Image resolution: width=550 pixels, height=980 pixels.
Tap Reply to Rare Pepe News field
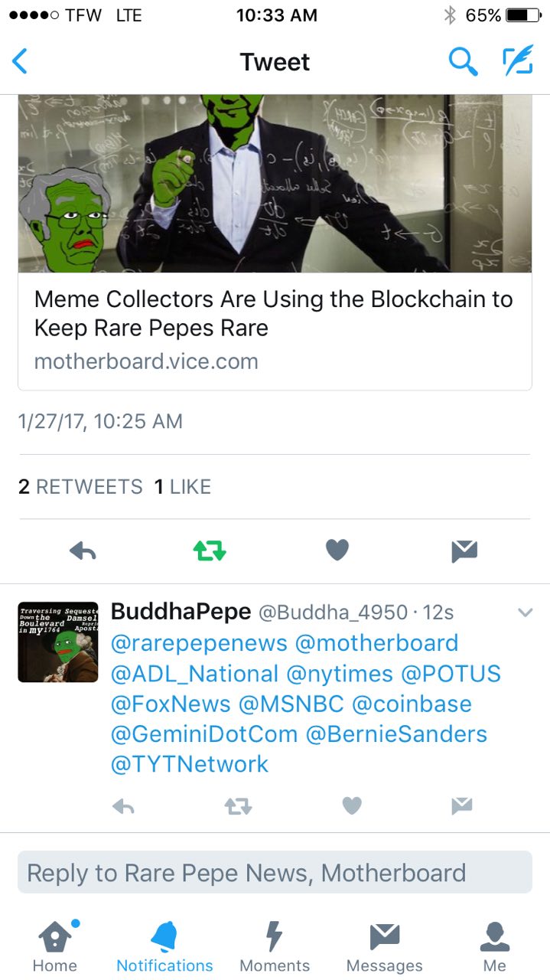[x=275, y=873]
